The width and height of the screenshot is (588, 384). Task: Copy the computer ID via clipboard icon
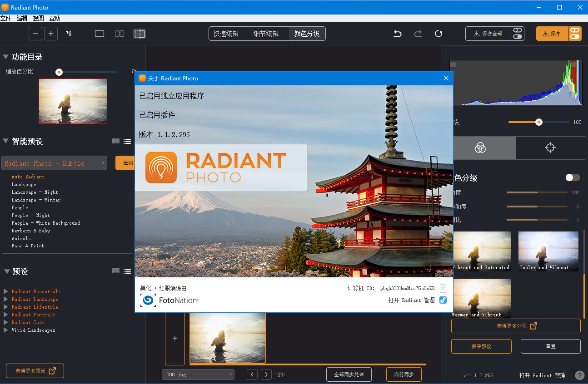[443, 288]
